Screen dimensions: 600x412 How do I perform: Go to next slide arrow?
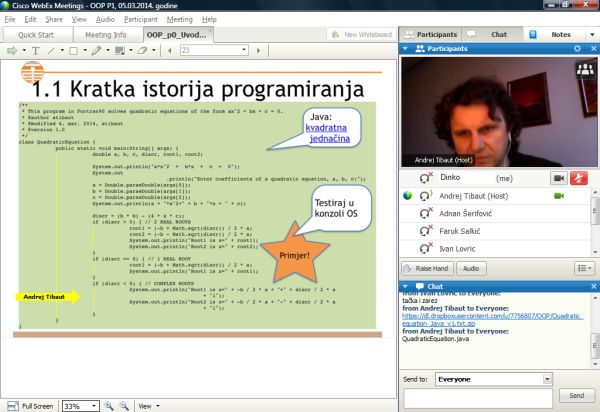[x=259, y=50]
